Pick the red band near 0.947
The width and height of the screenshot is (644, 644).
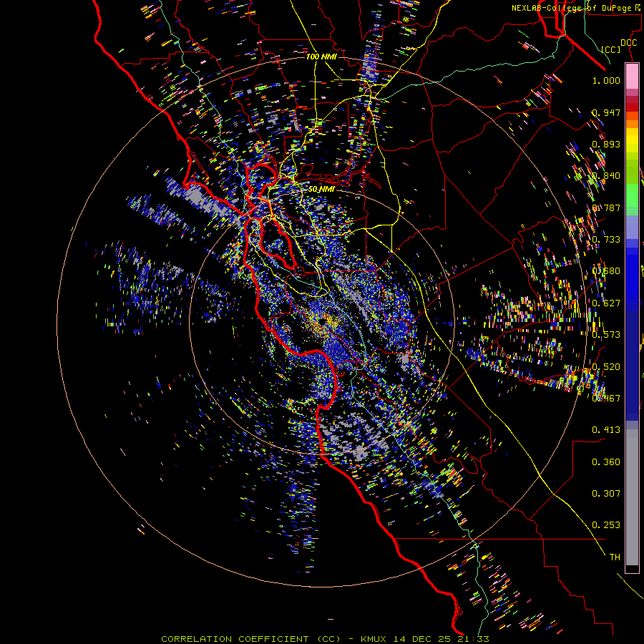(632, 107)
